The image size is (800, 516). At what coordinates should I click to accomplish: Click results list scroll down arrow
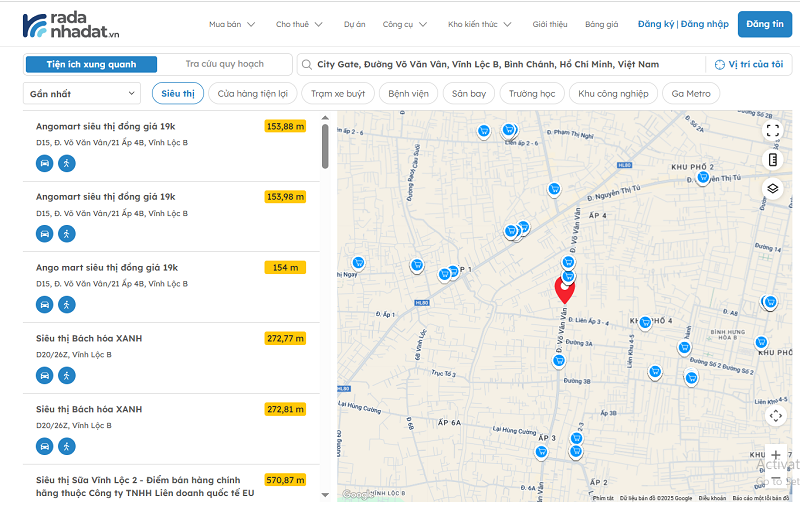pos(325,495)
